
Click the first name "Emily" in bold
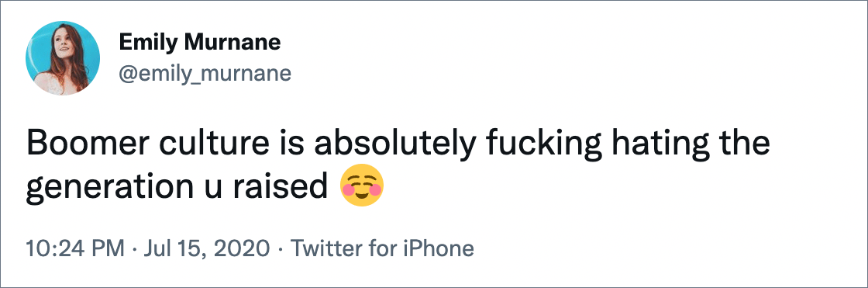tap(149, 43)
